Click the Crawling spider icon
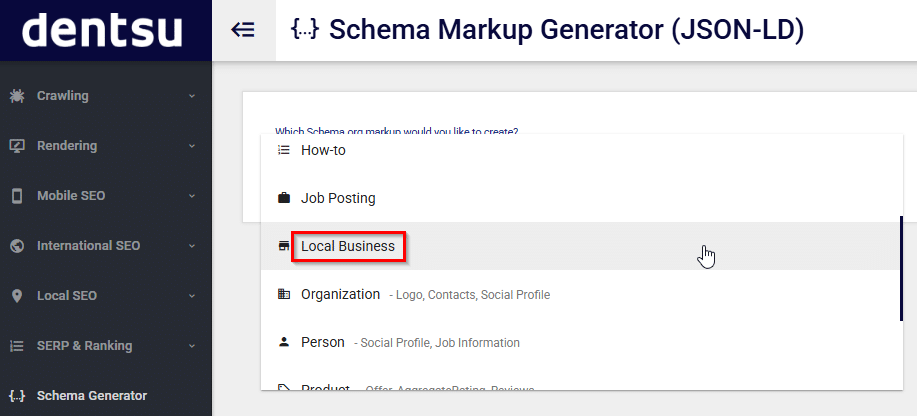This screenshot has height=416, width=917. coord(17,96)
